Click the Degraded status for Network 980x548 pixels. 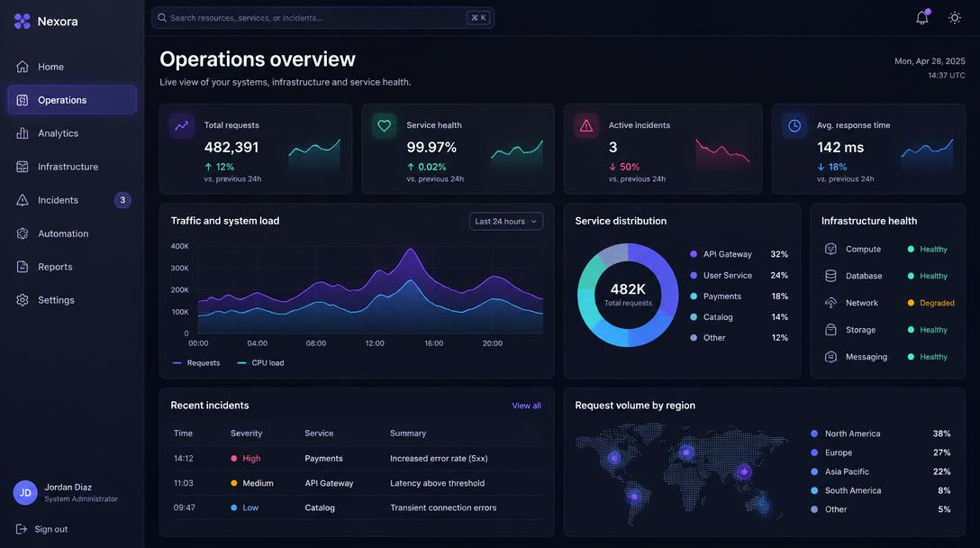[x=931, y=303]
